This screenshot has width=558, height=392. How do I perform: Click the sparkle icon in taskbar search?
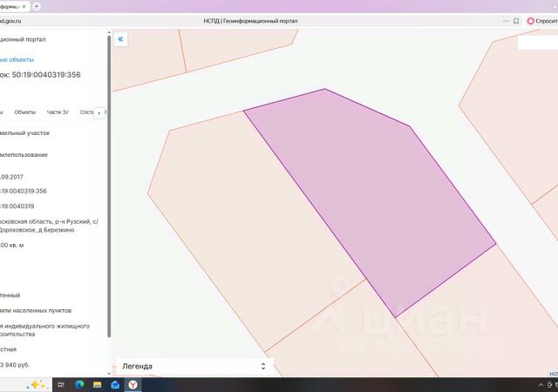pyautogui.click(x=37, y=384)
